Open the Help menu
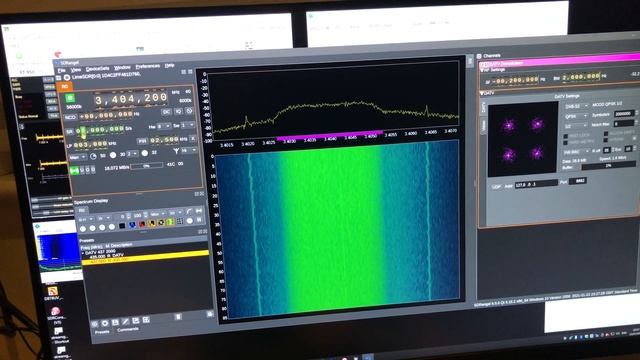 click(x=169, y=65)
